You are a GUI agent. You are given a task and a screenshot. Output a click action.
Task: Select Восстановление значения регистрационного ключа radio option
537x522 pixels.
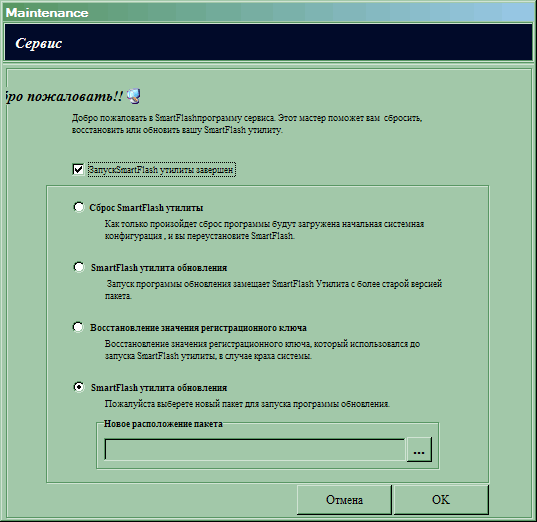point(78,327)
